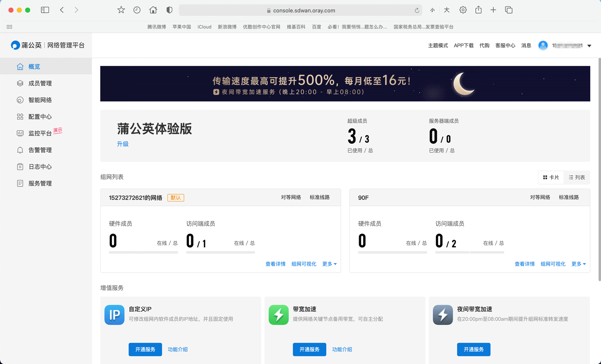This screenshot has width=601, height=364.
Task: Click the 升级 link under 蒲公英体验版
Action: point(123,144)
